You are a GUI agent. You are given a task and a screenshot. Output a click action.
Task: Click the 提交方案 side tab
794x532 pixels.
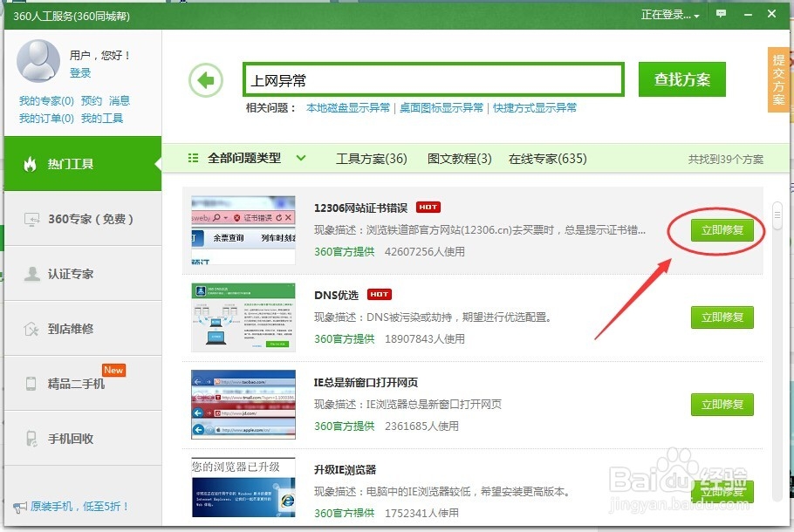coord(778,80)
